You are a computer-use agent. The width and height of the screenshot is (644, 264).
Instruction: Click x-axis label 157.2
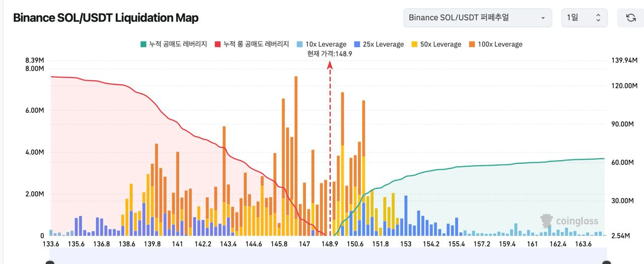point(481,244)
